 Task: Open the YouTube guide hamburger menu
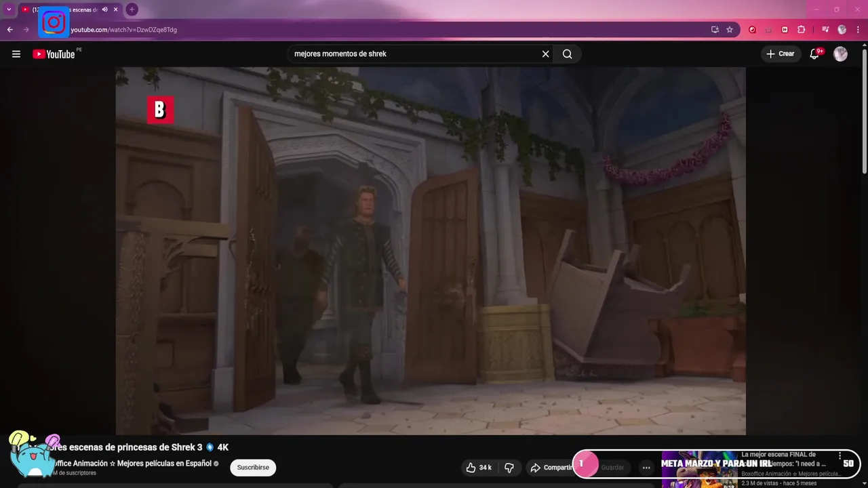(x=16, y=54)
